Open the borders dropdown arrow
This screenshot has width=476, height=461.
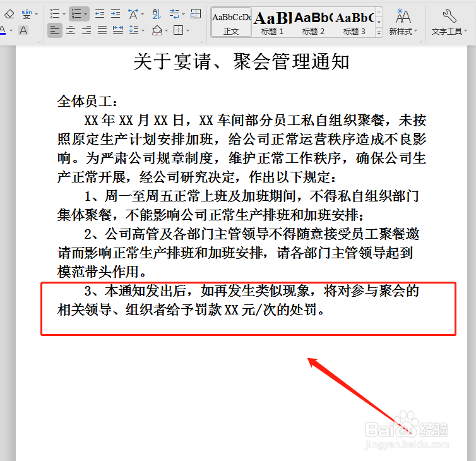tap(188, 31)
